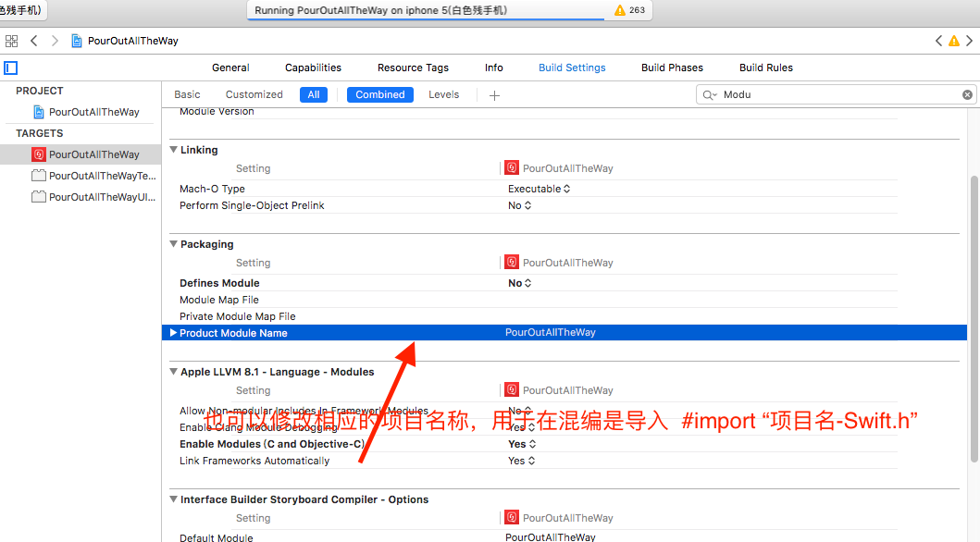
Task: Open the Info tab
Action: tap(494, 68)
